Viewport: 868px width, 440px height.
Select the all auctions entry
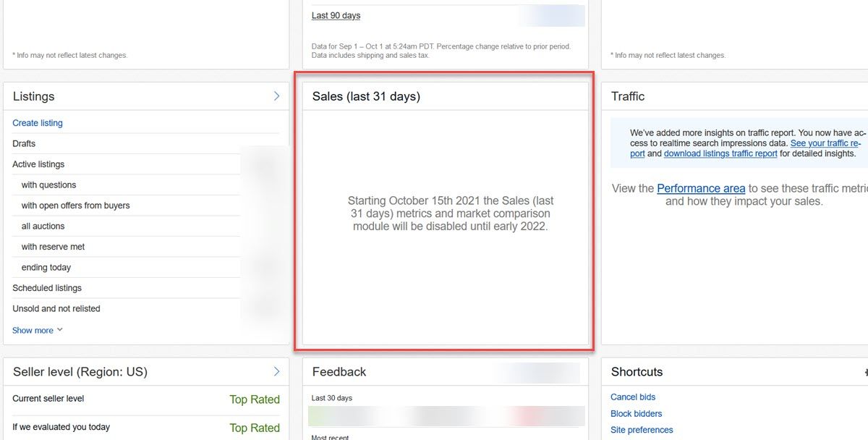(x=43, y=226)
